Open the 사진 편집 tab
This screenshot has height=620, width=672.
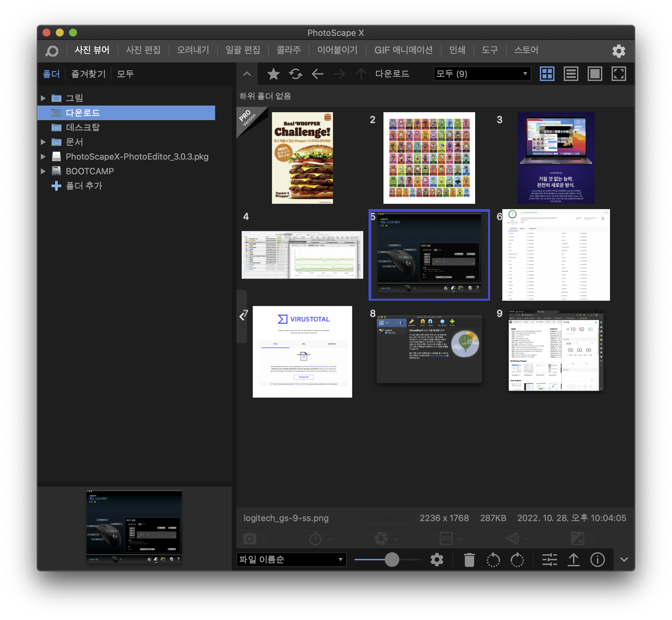tap(143, 50)
